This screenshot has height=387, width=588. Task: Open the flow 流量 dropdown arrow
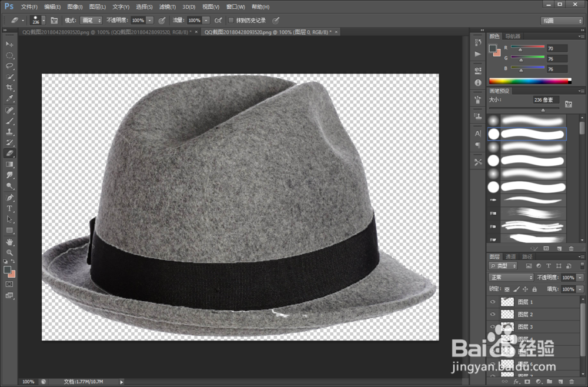[206, 20]
